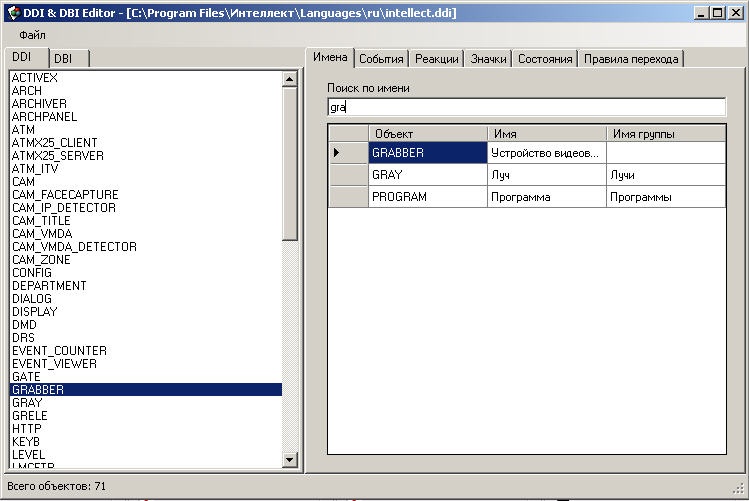Click the Имя группы column header
Image resolution: width=749 pixels, height=501 pixels.
(665, 133)
